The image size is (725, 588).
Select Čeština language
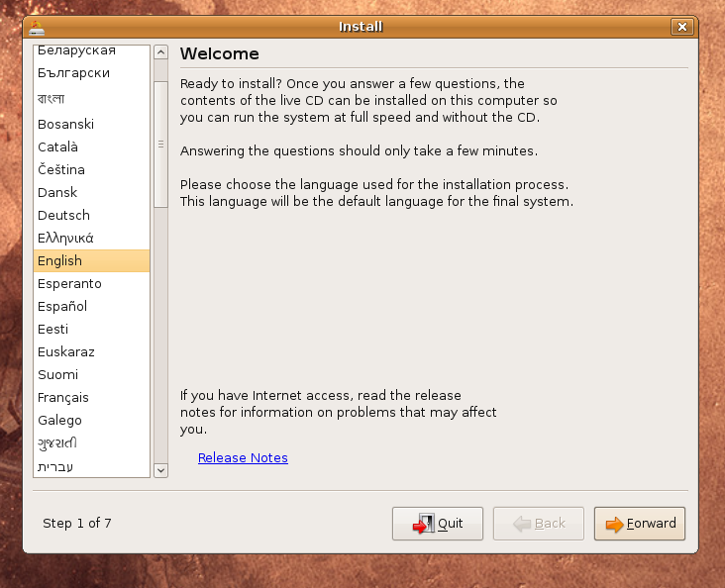click(91, 169)
